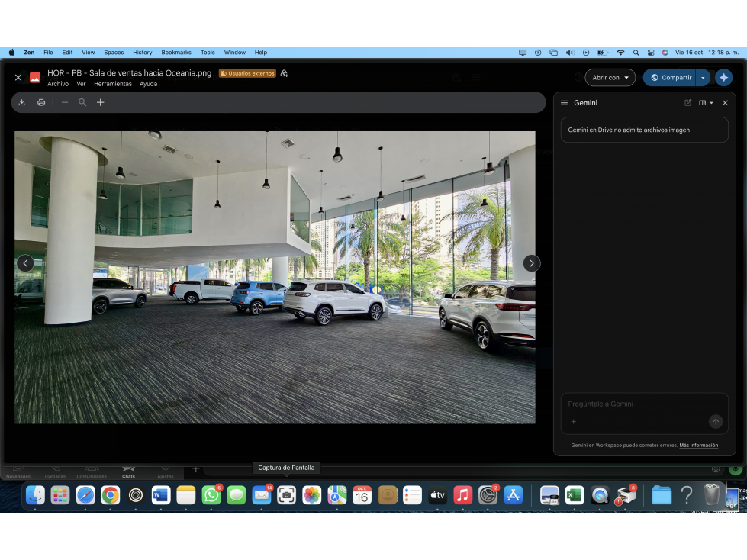Open Spotlight search in the menu bar
The image size is (747, 560).
pos(636,53)
